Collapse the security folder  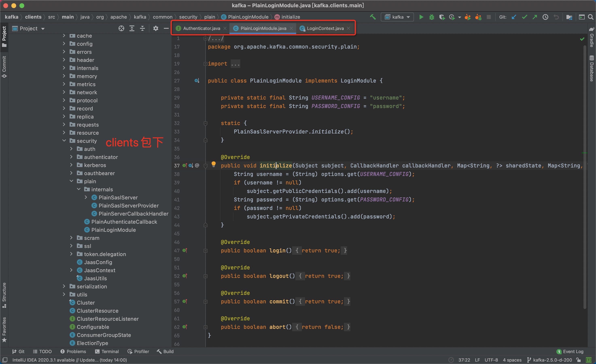click(x=64, y=141)
